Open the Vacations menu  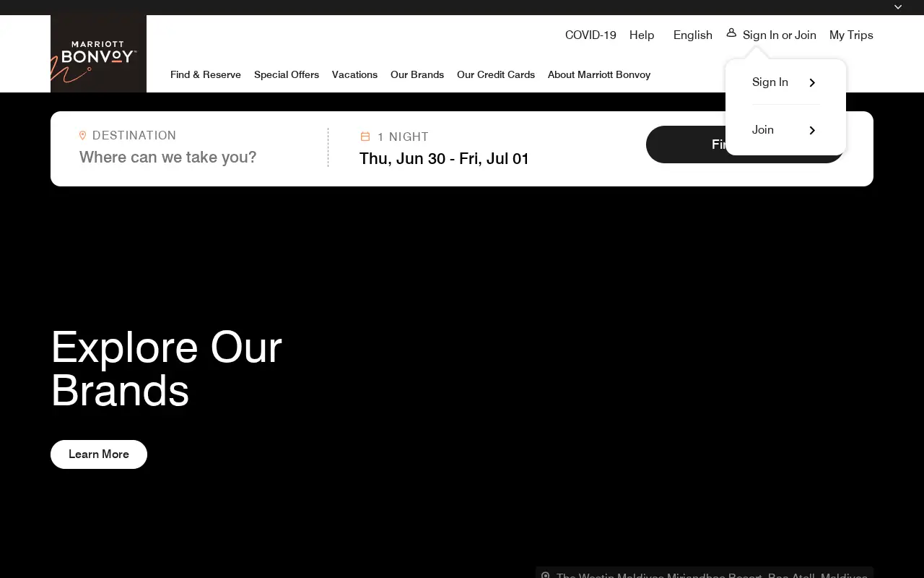click(354, 74)
